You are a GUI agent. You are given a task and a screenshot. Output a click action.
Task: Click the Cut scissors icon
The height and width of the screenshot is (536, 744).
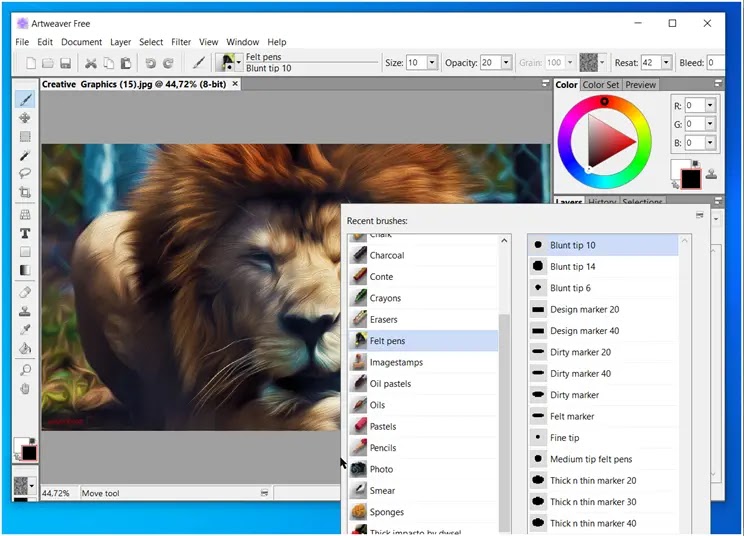pos(91,63)
